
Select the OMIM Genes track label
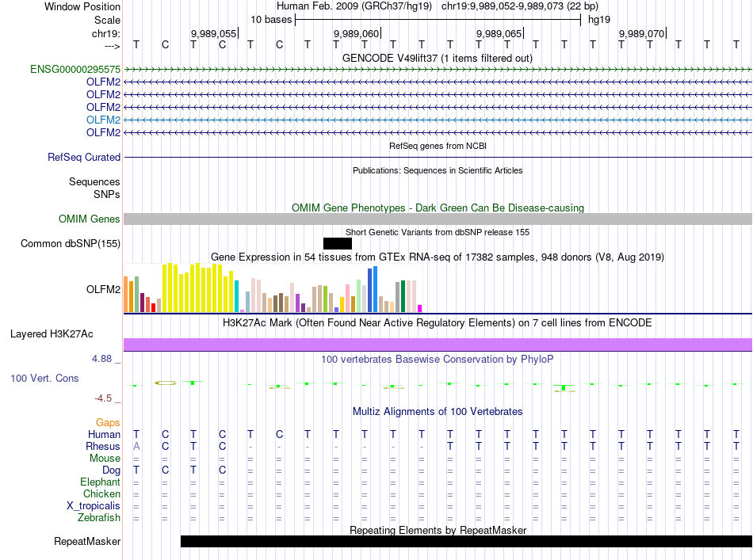coord(90,219)
